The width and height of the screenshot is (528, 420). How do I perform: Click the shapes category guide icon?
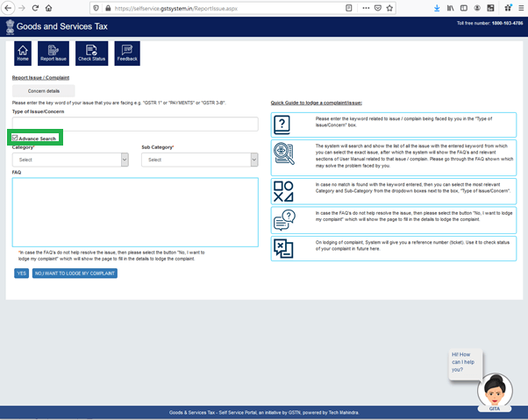283,191
